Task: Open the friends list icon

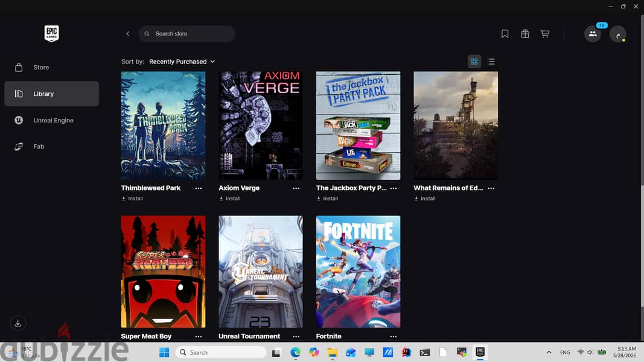Action: point(593,34)
